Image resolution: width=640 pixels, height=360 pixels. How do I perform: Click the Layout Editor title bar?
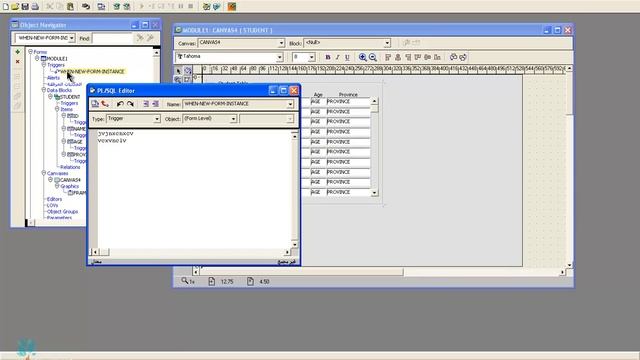373,30
